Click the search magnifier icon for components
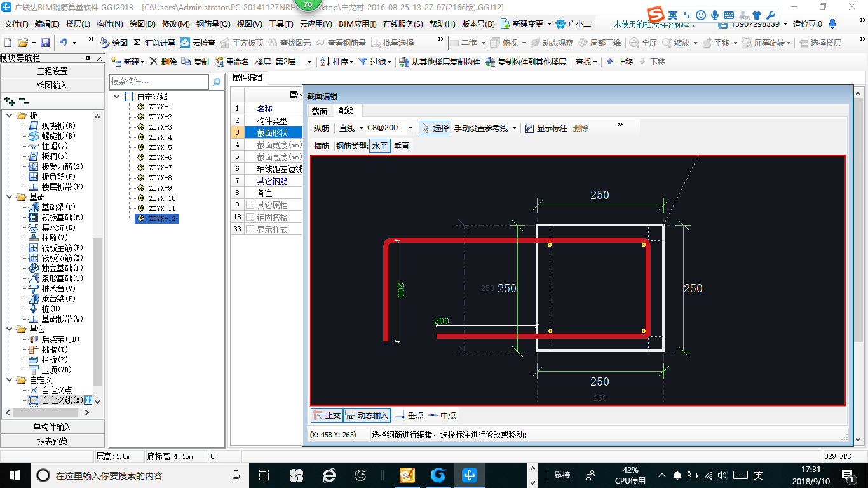Screen dimensions: 868x488 217,81
